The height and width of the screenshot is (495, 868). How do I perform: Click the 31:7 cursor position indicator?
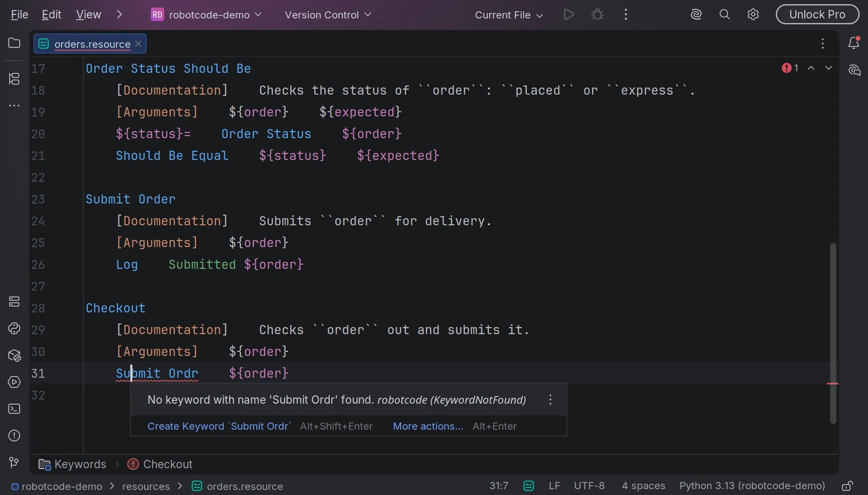point(499,486)
